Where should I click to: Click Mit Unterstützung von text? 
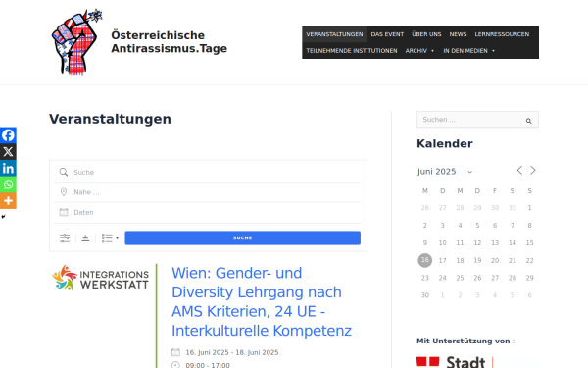tap(465, 341)
